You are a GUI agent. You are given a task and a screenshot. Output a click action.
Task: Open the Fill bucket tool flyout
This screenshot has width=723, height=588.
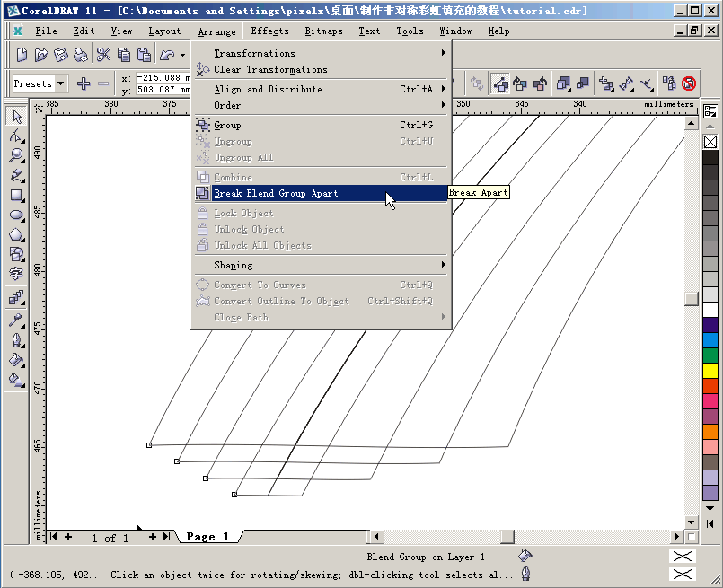16,360
